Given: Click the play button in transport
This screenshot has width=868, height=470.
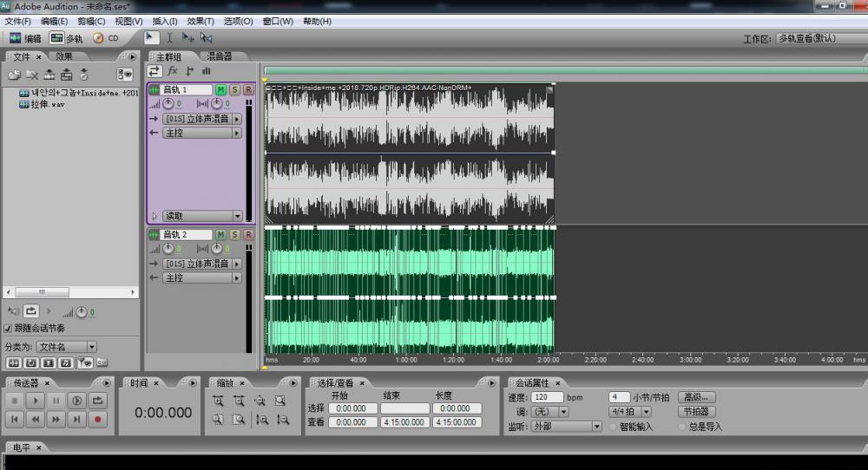Looking at the screenshot, I should click(x=36, y=401).
